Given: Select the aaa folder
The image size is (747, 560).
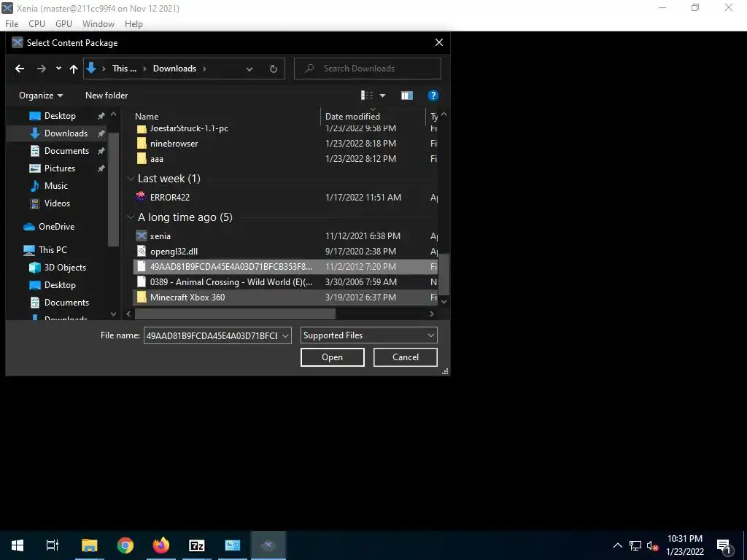Looking at the screenshot, I should (157, 158).
